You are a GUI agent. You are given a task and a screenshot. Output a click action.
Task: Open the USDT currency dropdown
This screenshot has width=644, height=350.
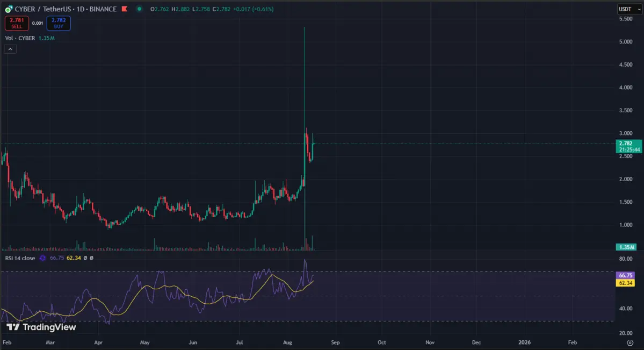tap(628, 9)
